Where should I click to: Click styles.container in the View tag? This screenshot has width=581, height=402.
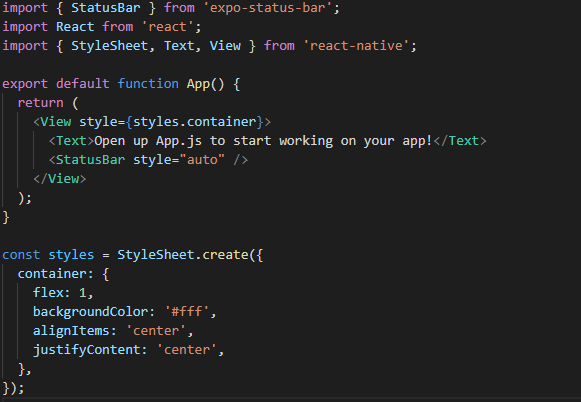(195, 122)
